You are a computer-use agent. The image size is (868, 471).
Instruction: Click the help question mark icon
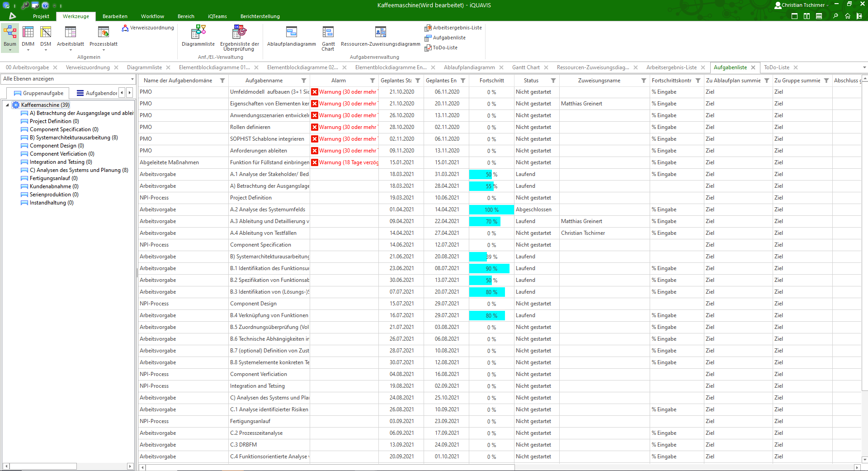45,5
